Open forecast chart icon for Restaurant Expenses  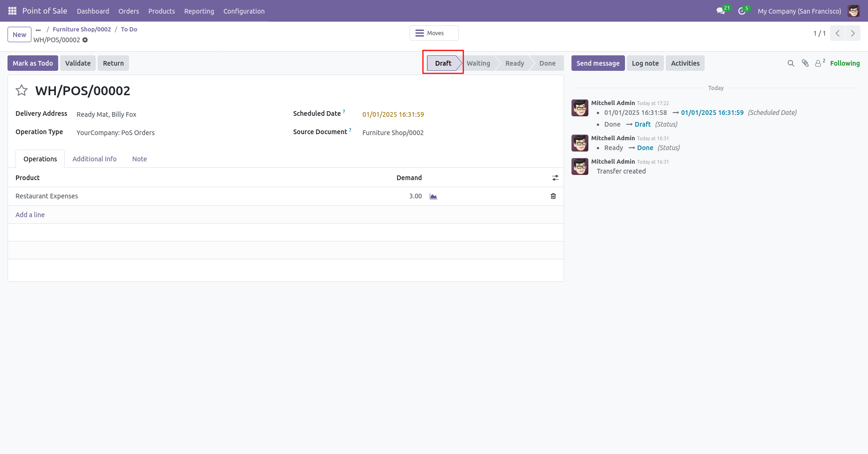point(434,197)
